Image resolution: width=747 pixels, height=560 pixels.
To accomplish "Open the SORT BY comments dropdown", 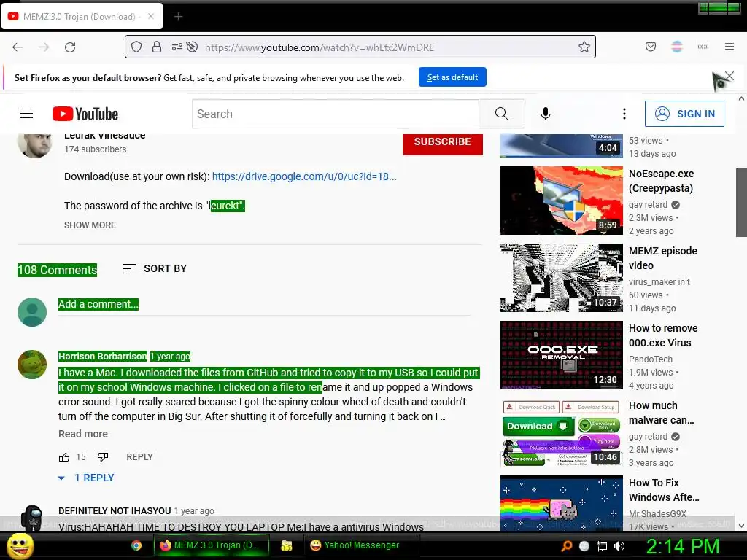I will (x=155, y=268).
